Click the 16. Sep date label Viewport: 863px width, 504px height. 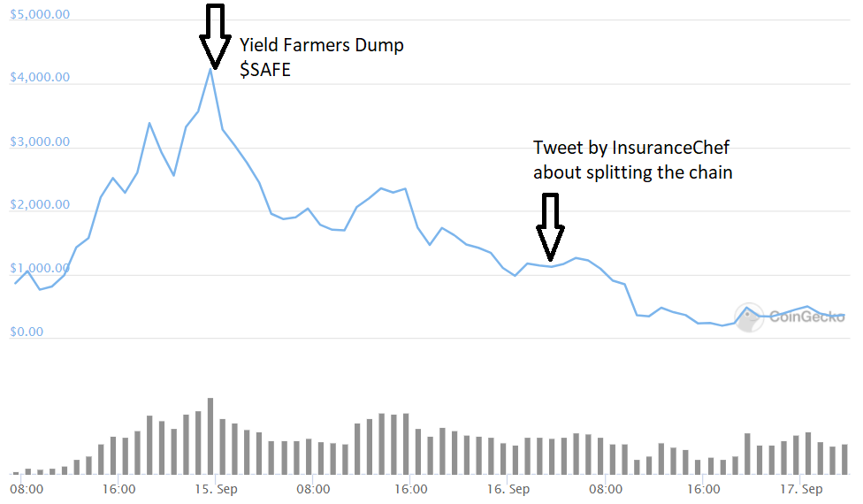tap(508, 489)
